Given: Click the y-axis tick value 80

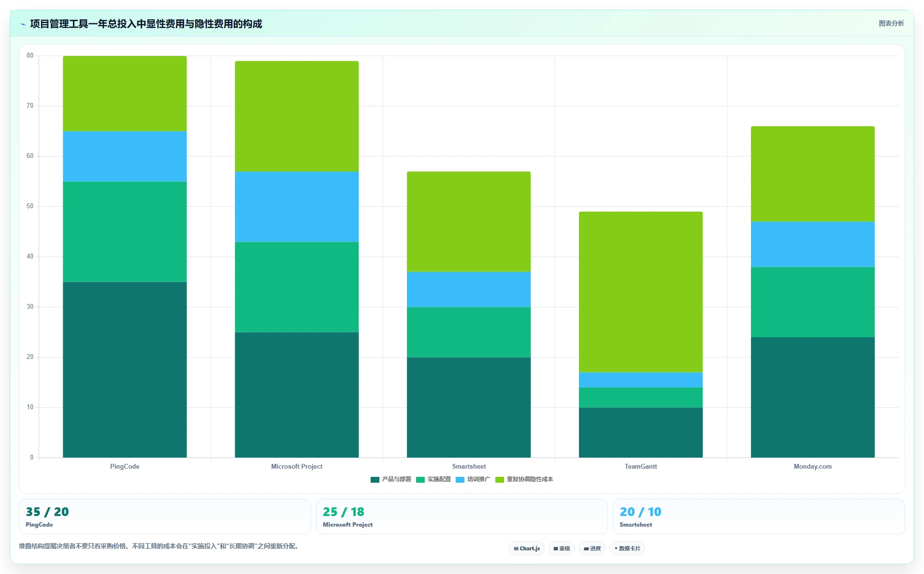Looking at the screenshot, I should coord(30,56).
